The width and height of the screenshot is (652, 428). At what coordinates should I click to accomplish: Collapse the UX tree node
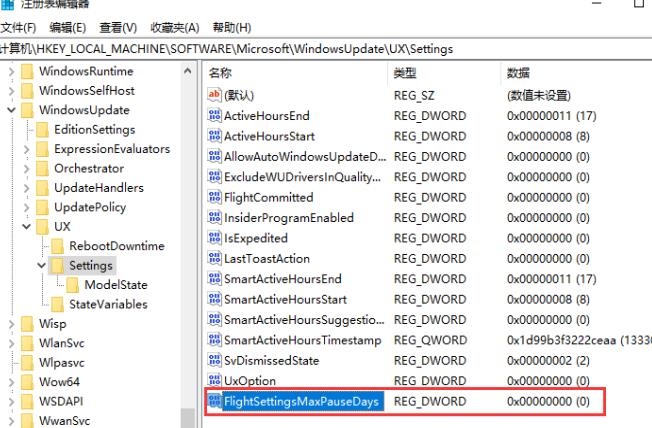click(x=27, y=227)
